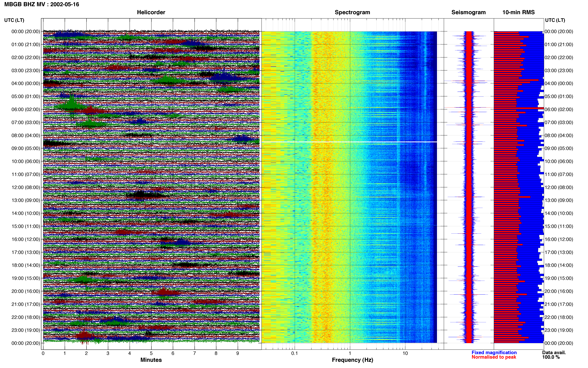588x368 pixels.
Task: Click "01:00 (21:00)" on the Helicorder time axis
Action: pyautogui.click(x=26, y=45)
